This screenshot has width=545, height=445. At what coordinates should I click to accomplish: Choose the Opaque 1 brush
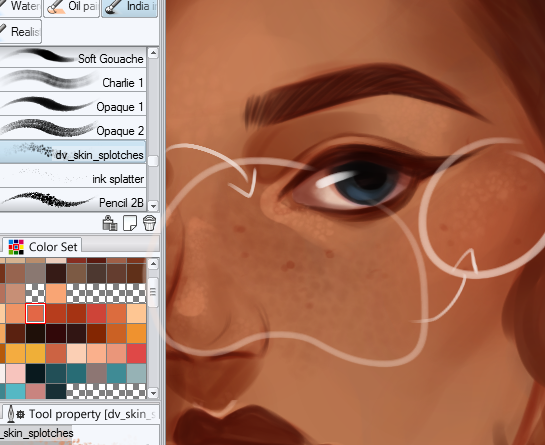[73, 106]
